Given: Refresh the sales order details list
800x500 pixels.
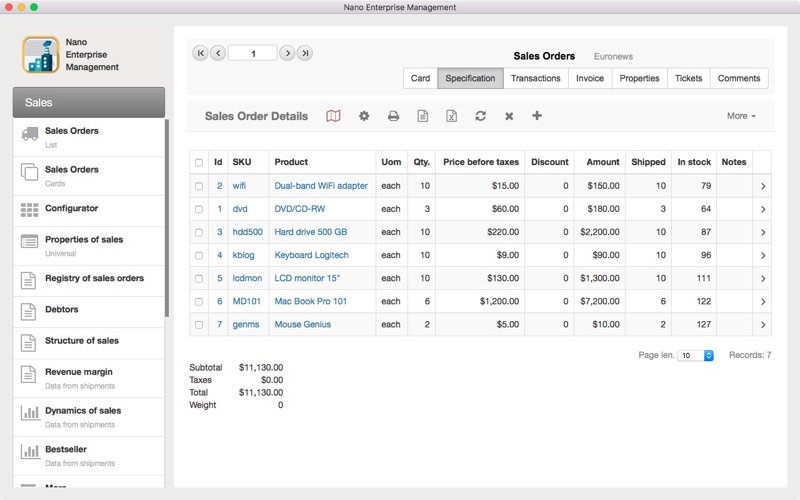Looking at the screenshot, I should pos(481,116).
